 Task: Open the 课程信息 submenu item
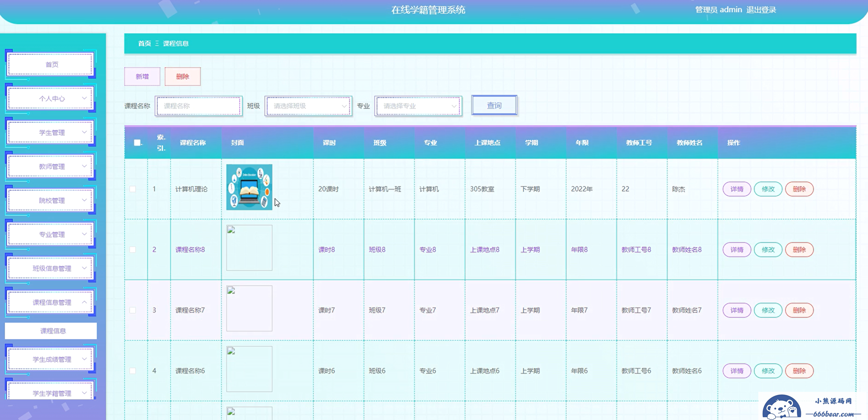[51, 331]
